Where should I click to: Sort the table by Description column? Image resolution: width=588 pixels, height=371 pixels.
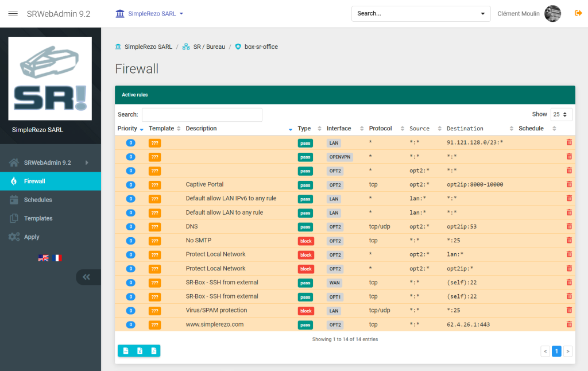click(239, 128)
